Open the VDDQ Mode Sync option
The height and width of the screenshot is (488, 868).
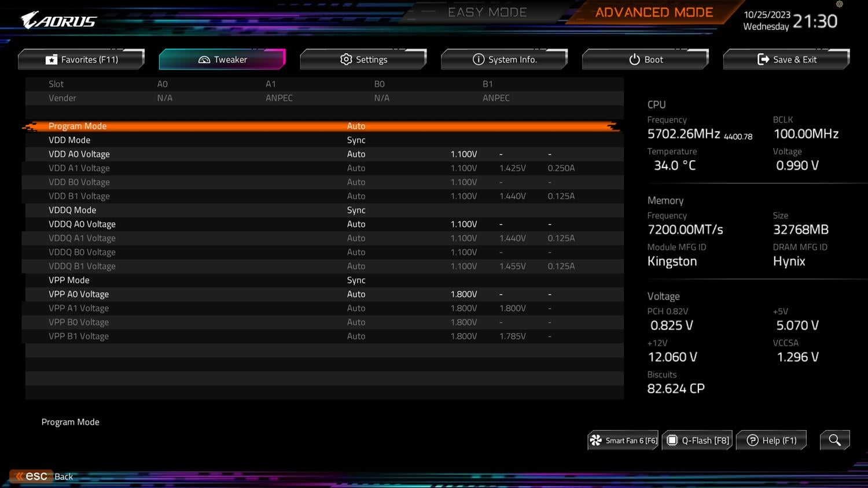tap(356, 210)
